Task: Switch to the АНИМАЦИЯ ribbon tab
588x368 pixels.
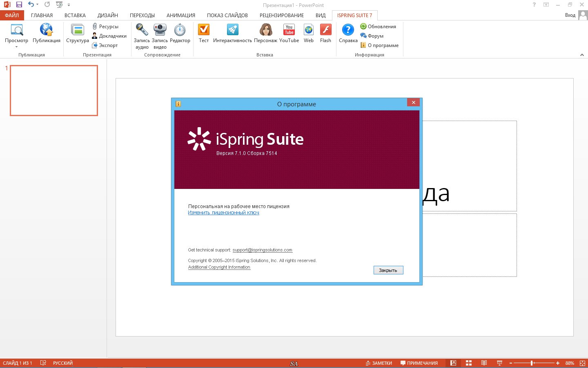Action: (180, 16)
